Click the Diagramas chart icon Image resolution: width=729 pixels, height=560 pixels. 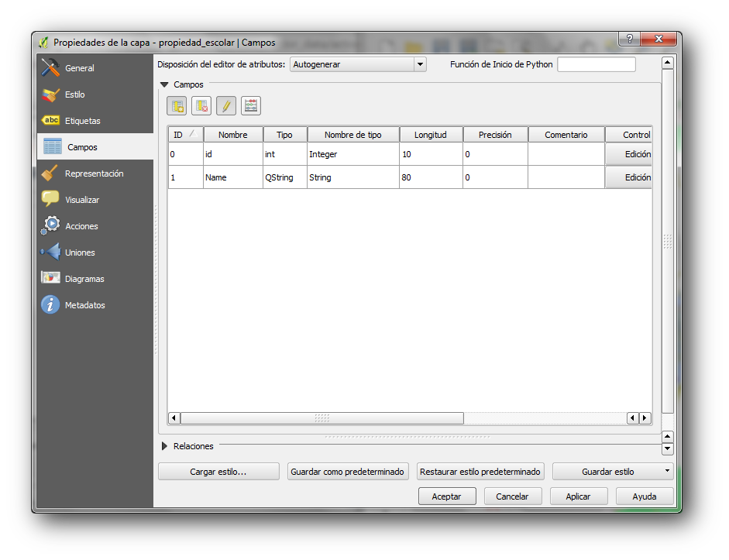[50, 278]
